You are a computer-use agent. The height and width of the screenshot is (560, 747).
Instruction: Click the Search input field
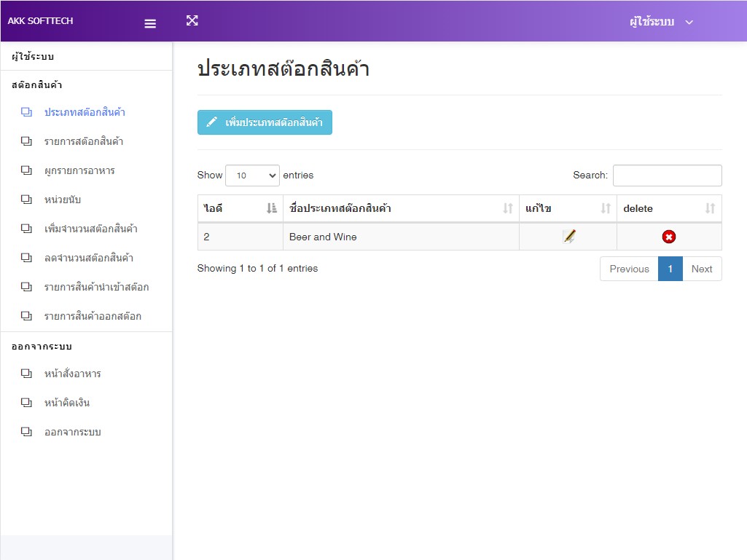tap(667, 176)
